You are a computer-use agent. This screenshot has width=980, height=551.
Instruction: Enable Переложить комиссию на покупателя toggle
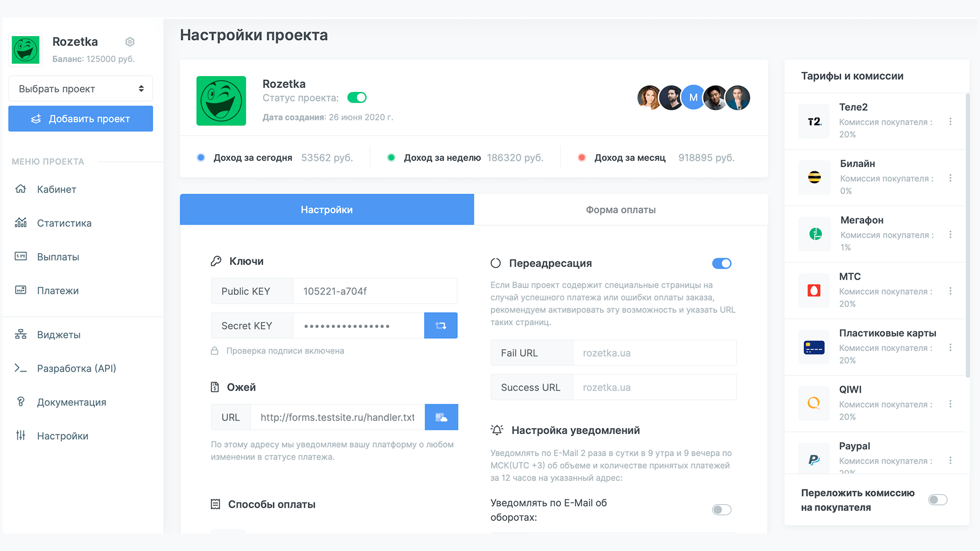pos(938,499)
